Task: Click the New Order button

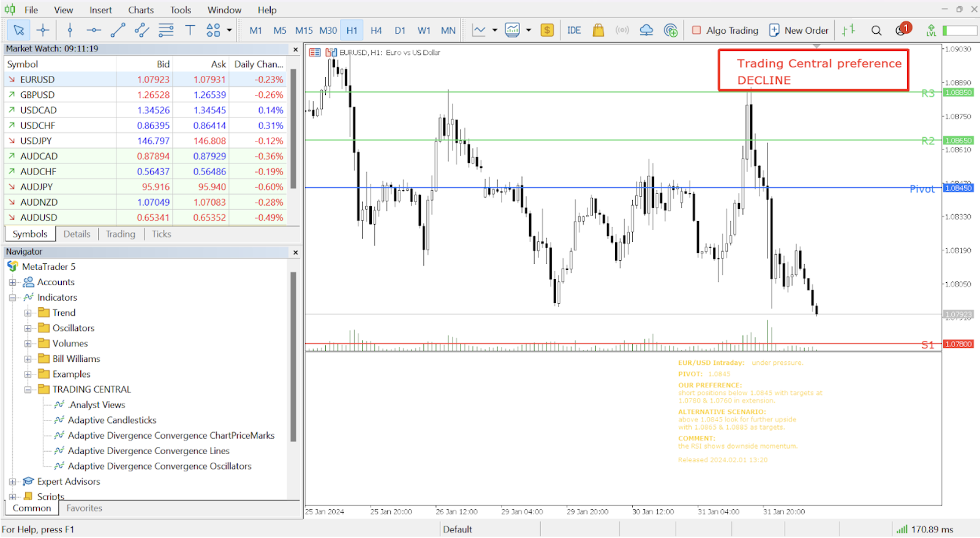Action: click(799, 30)
